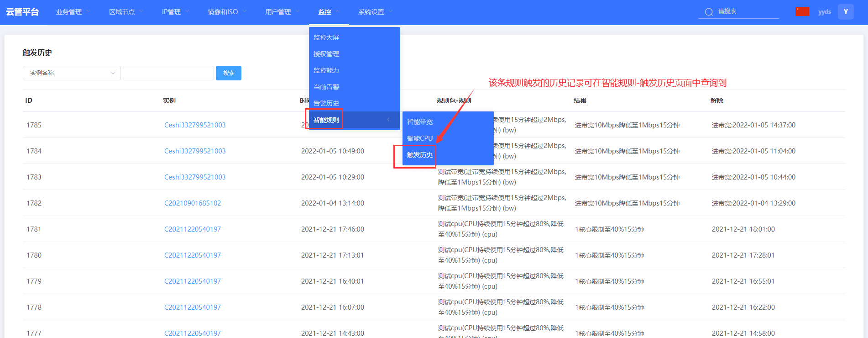The image size is (868, 338).
Task: Click the 触发历史 page title
Action: coord(37,53)
